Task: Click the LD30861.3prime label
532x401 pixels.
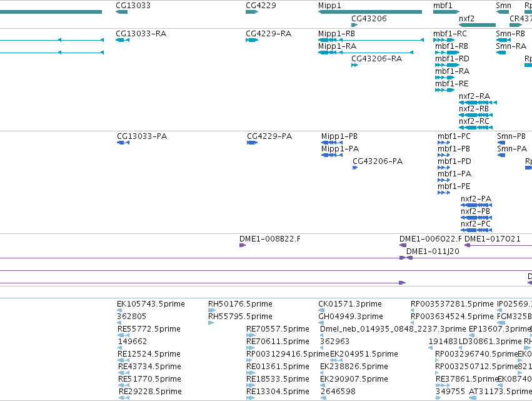Action: tap(490, 342)
